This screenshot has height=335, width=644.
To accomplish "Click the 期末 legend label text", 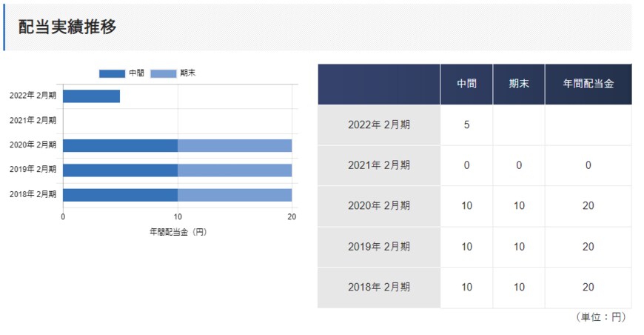I will (187, 73).
